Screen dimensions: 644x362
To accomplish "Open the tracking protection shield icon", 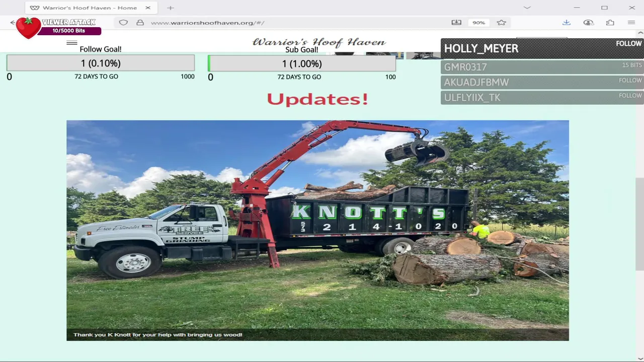I will (x=123, y=23).
